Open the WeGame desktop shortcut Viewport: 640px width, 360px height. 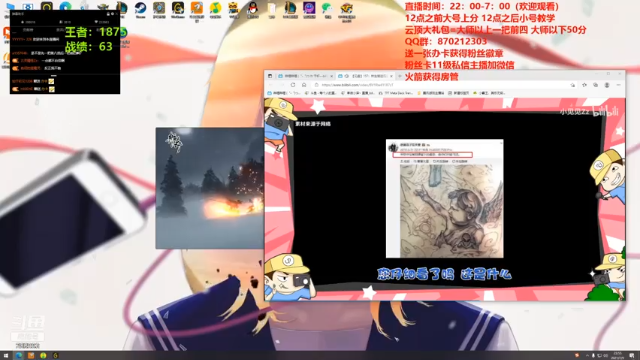pos(178,9)
